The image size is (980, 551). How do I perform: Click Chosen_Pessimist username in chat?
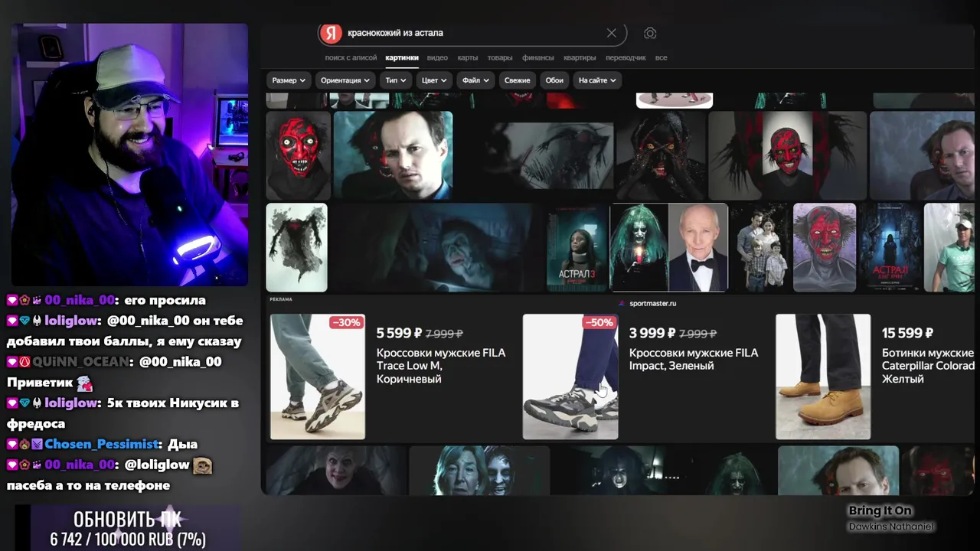tap(101, 444)
